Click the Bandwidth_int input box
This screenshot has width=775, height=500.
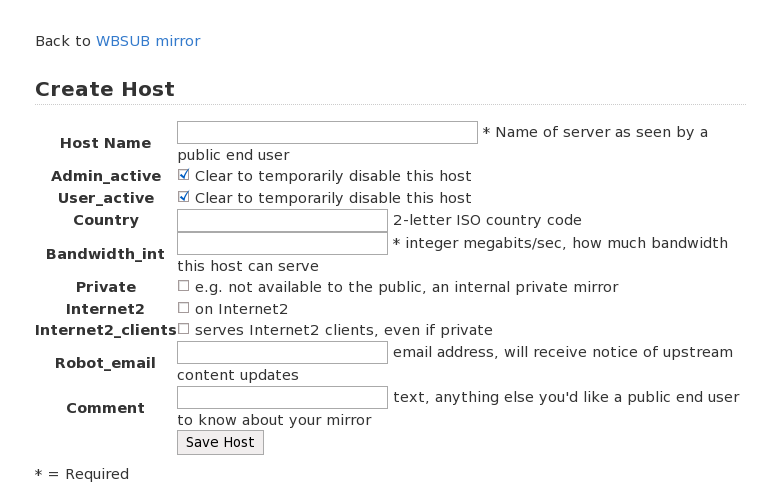282,243
